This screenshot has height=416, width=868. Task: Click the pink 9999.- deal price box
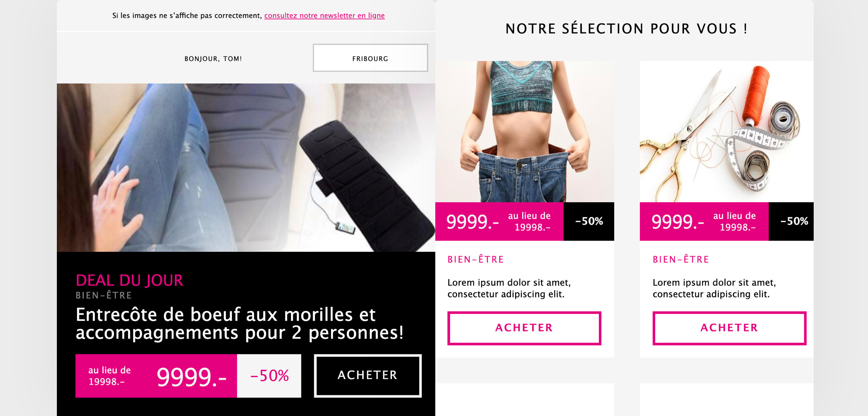click(x=156, y=376)
